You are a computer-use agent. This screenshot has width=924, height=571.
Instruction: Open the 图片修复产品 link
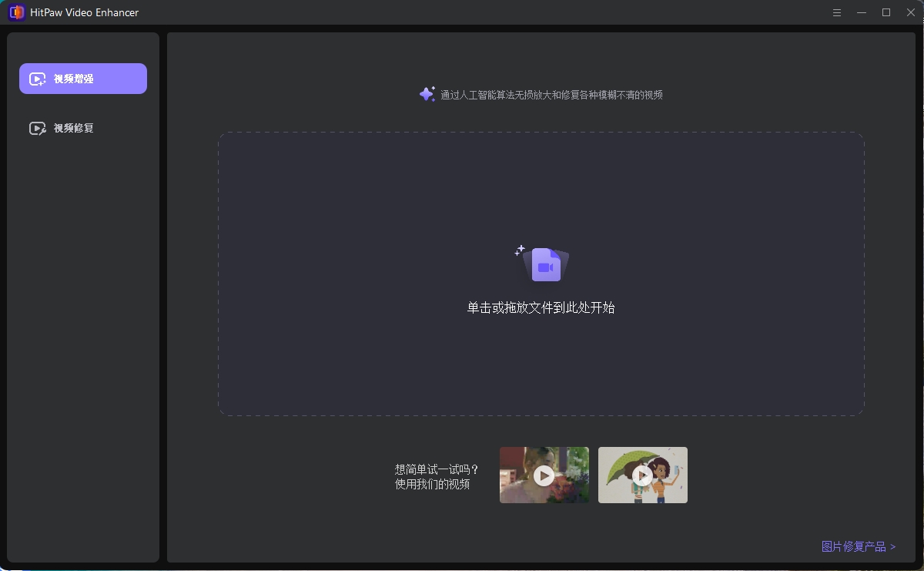click(859, 546)
